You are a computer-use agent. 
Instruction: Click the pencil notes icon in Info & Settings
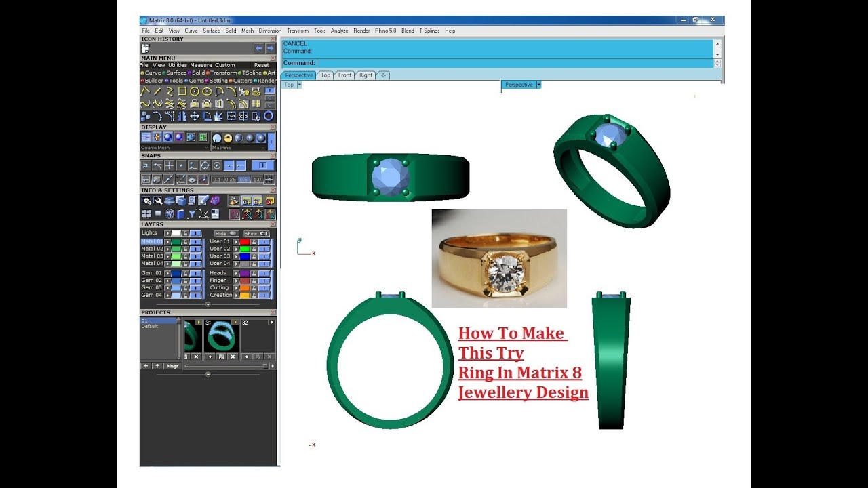(x=203, y=201)
